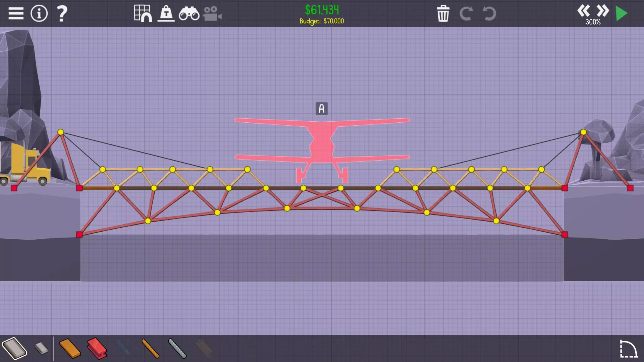Increase simulation speed with right chevrons

tap(602, 11)
